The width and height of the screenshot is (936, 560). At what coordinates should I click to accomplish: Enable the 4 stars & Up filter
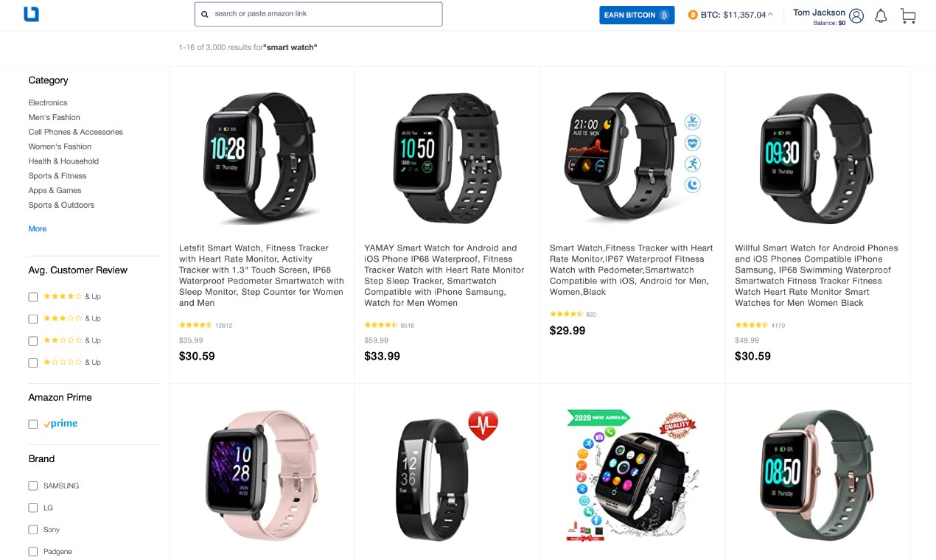32,297
